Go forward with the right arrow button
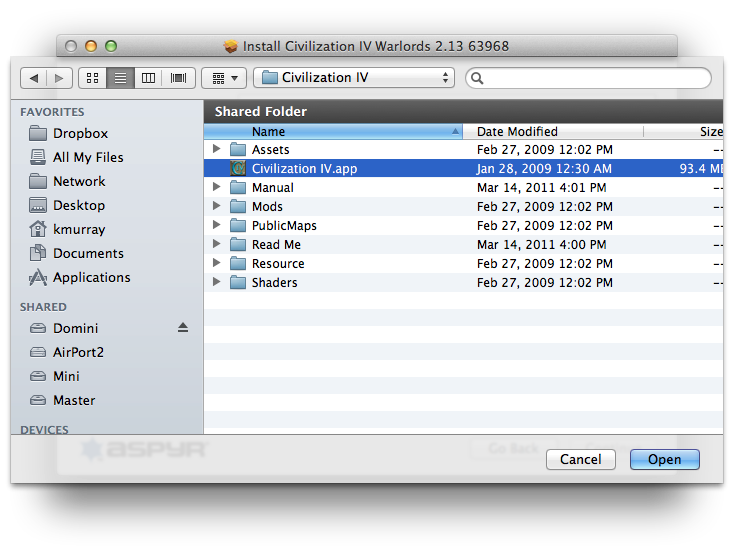The height and width of the screenshot is (554, 734). (x=59, y=78)
